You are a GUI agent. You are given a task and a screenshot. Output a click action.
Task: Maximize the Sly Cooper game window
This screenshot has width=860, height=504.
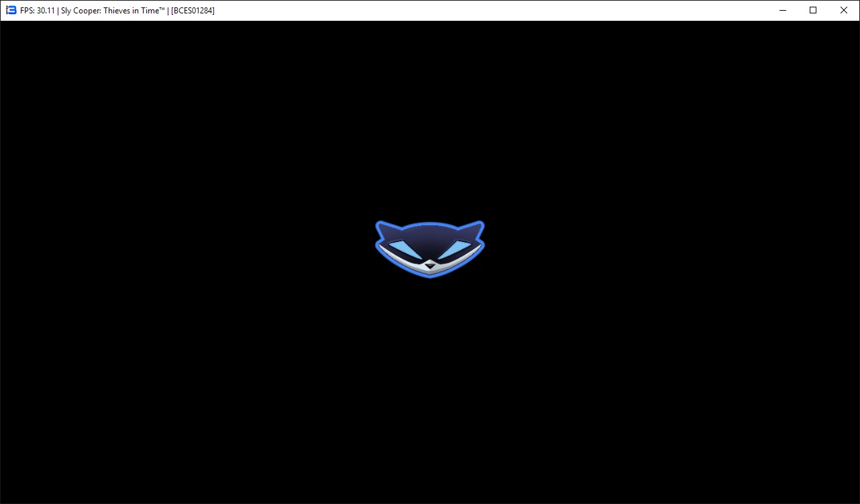813,10
